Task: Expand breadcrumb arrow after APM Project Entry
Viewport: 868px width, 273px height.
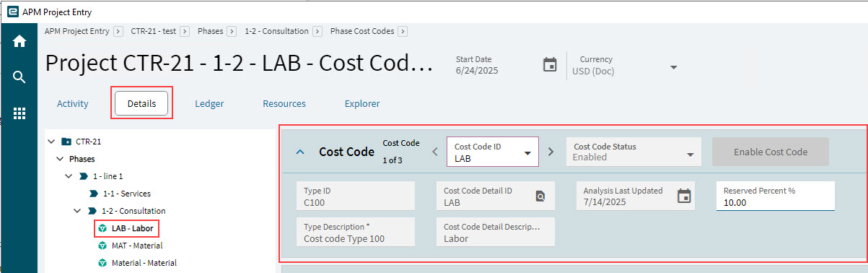Action: pos(118,31)
